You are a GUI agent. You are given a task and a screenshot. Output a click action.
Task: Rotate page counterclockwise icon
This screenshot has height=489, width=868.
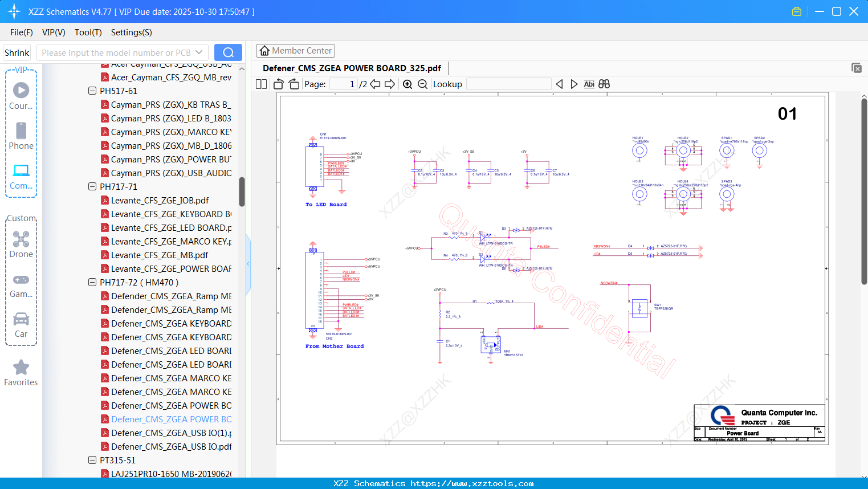(278, 84)
